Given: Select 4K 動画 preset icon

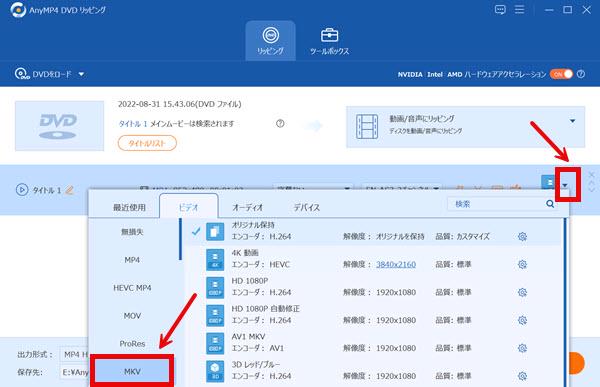Looking at the screenshot, I should [215, 259].
